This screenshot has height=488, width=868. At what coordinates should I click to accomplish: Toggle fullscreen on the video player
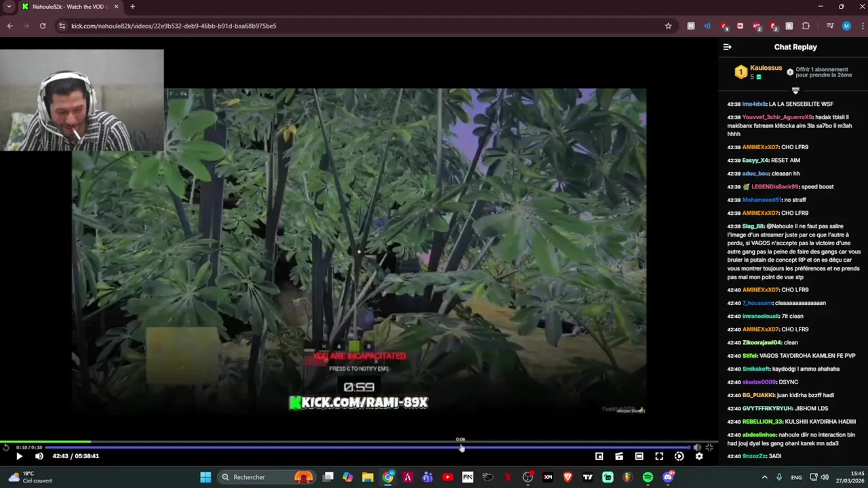click(659, 456)
